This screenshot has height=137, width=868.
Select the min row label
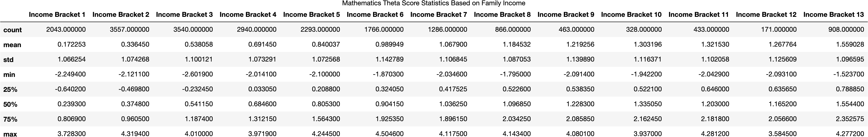(9, 75)
